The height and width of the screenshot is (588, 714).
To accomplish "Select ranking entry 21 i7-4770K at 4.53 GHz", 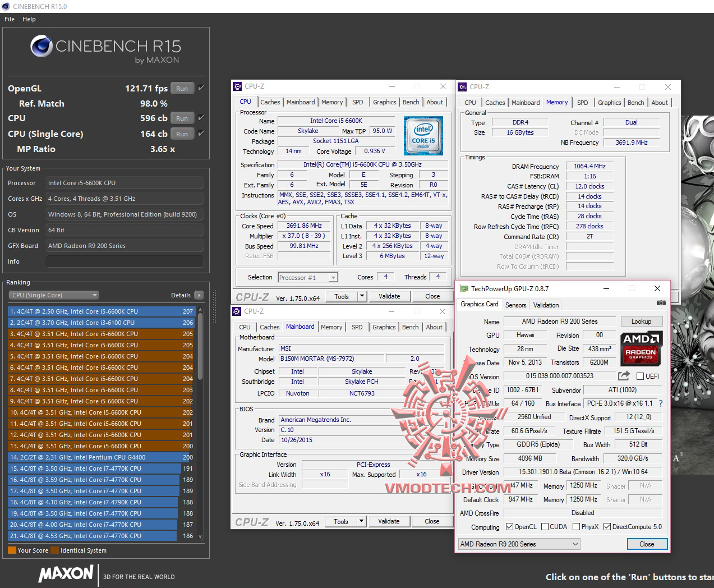I will [x=101, y=536].
